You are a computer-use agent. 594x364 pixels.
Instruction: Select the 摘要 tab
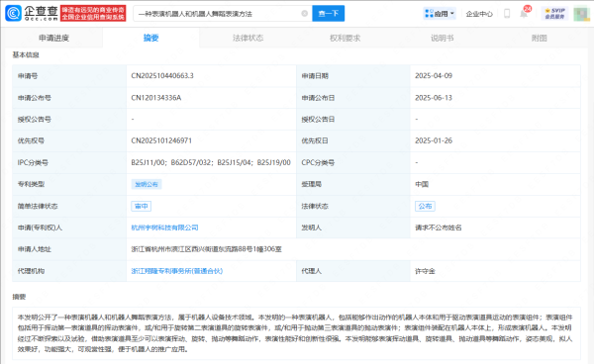click(150, 38)
